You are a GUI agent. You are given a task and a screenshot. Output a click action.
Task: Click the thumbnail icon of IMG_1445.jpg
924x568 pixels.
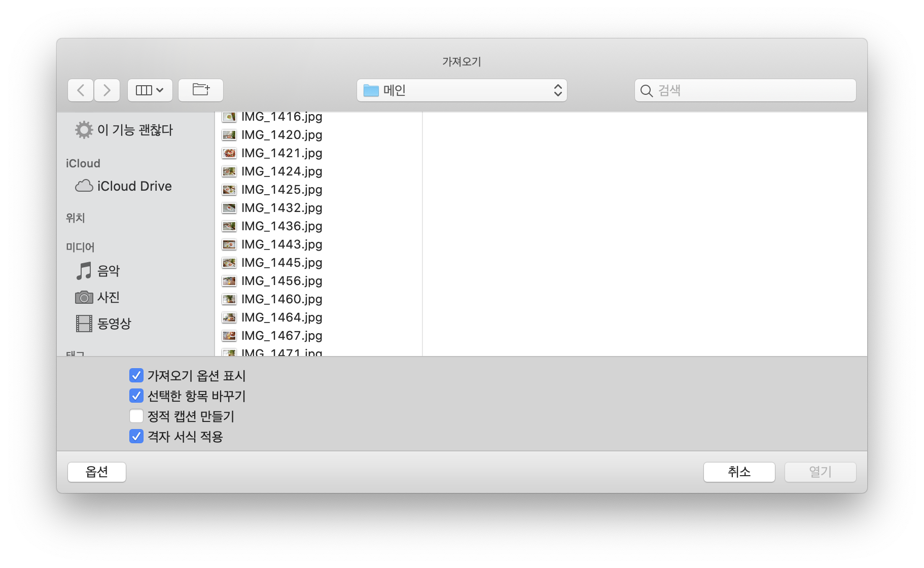[x=229, y=263]
